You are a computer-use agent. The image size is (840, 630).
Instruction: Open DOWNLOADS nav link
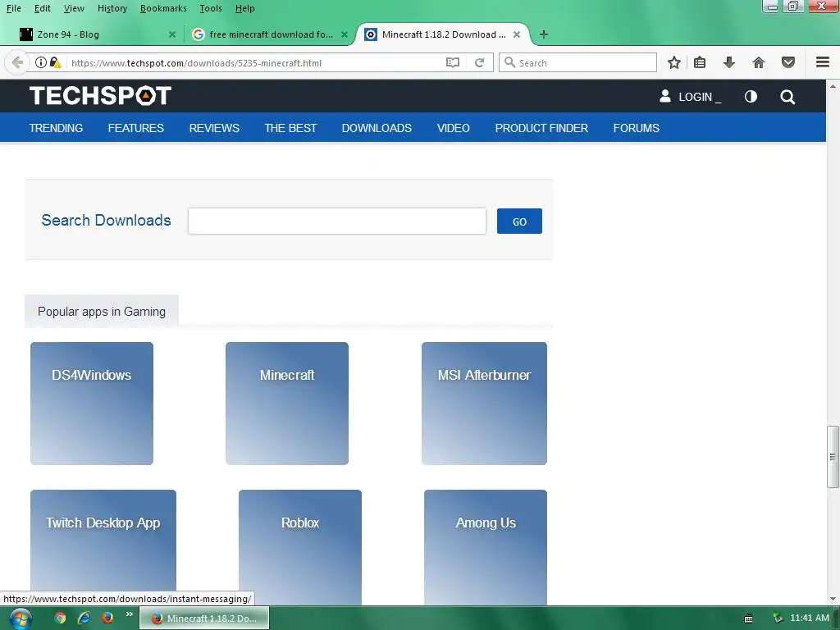tap(377, 128)
